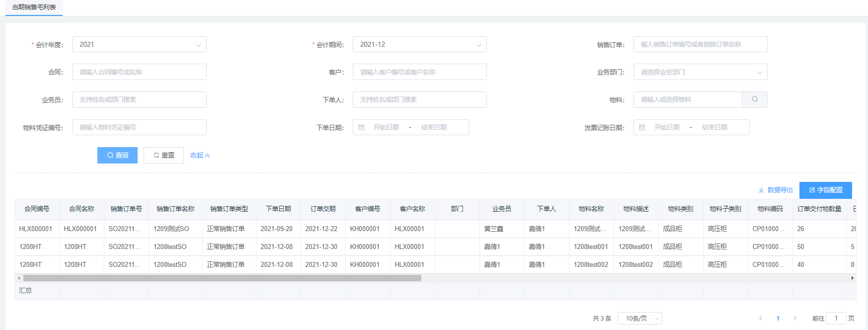Image resolution: width=868 pixels, height=330 pixels.
Task: Open 字段配置 field configuration
Action: click(x=825, y=190)
